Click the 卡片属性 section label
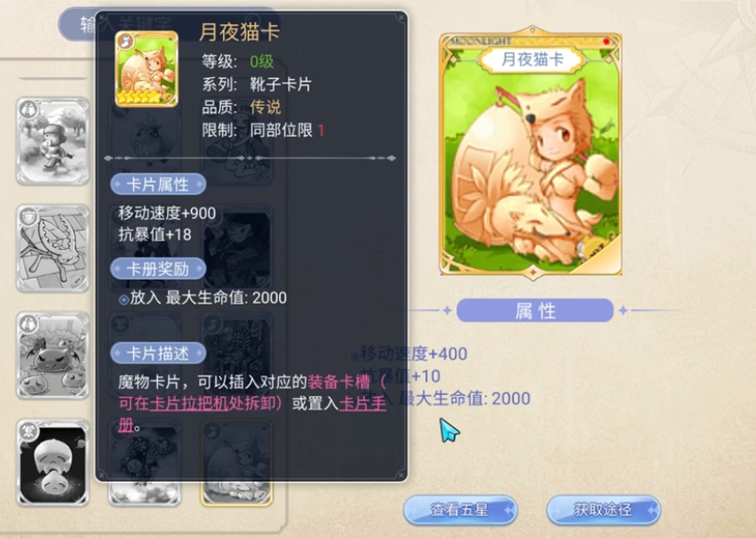 (x=158, y=184)
